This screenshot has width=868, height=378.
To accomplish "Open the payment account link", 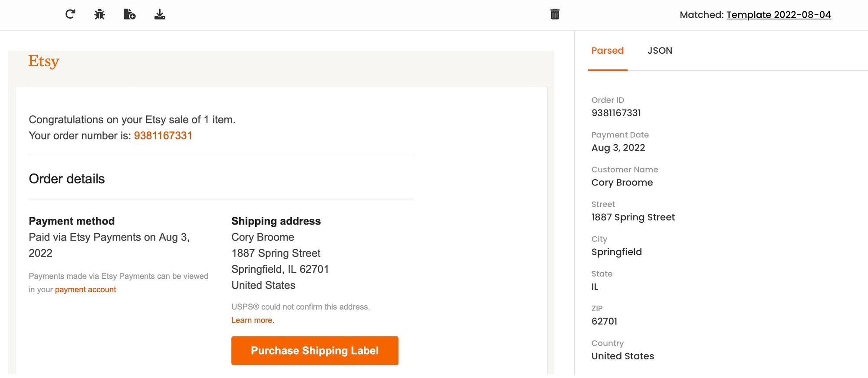I will [x=85, y=290].
